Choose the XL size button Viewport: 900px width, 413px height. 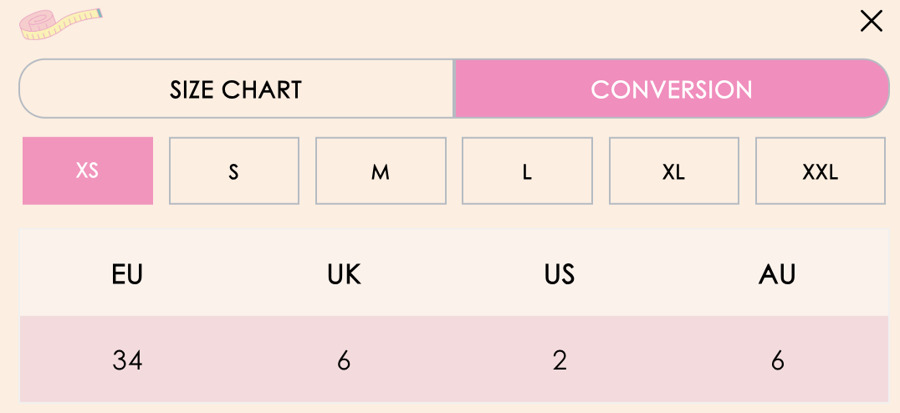673,171
